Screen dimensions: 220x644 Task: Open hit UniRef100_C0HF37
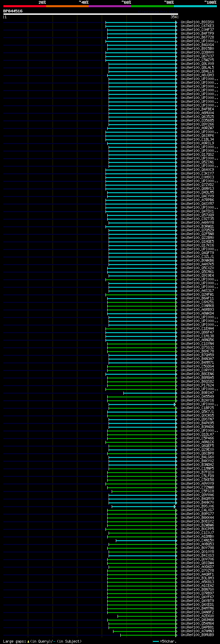pos(197,30)
